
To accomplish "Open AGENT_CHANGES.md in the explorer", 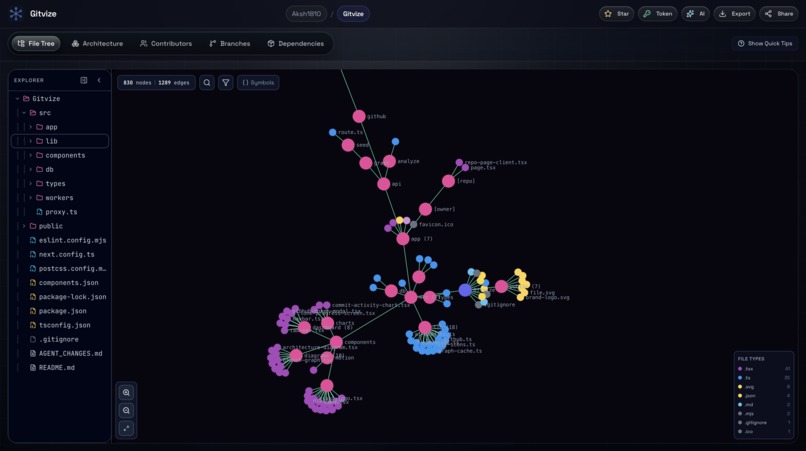I will coord(60,353).
